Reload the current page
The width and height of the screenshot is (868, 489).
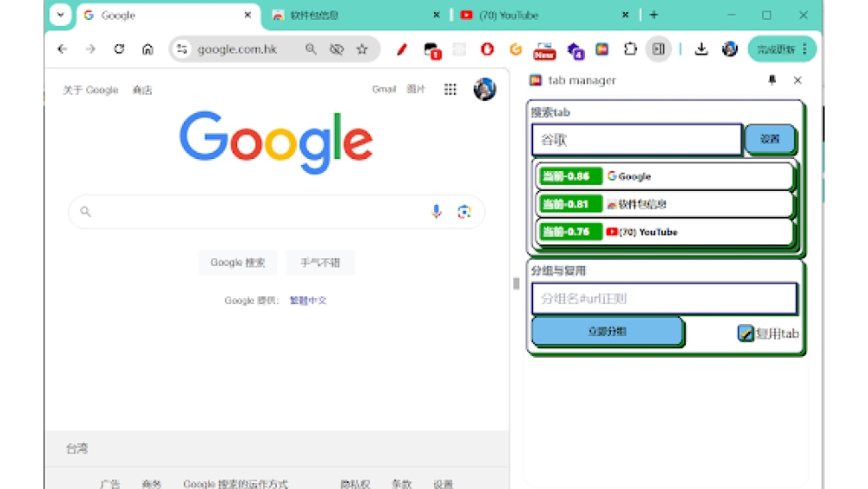pos(119,50)
